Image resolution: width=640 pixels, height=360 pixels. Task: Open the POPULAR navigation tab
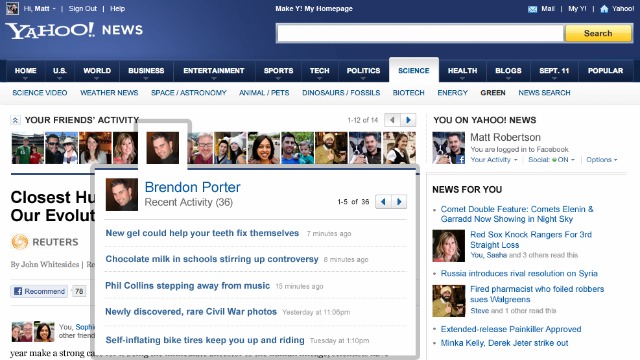[605, 71]
